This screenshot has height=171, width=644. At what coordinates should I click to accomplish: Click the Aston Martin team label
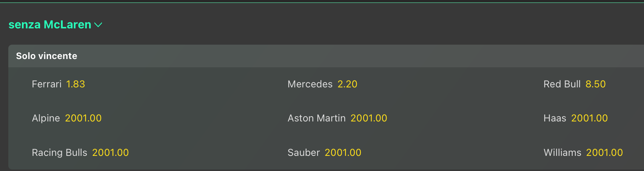pos(316,118)
